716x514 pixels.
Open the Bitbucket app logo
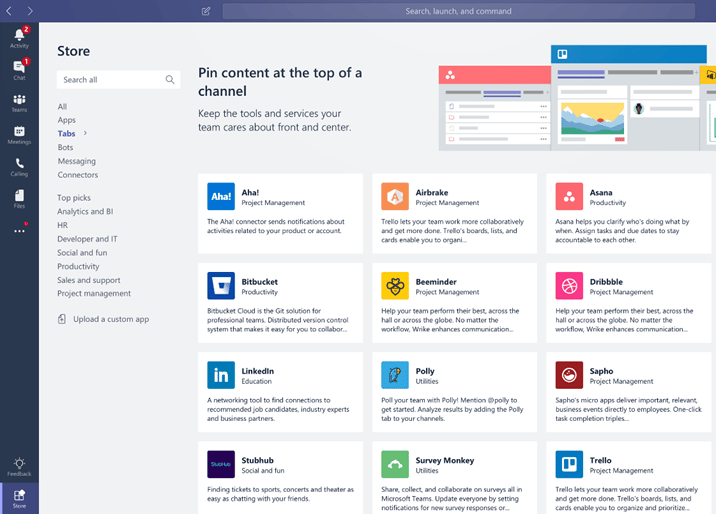click(x=221, y=286)
